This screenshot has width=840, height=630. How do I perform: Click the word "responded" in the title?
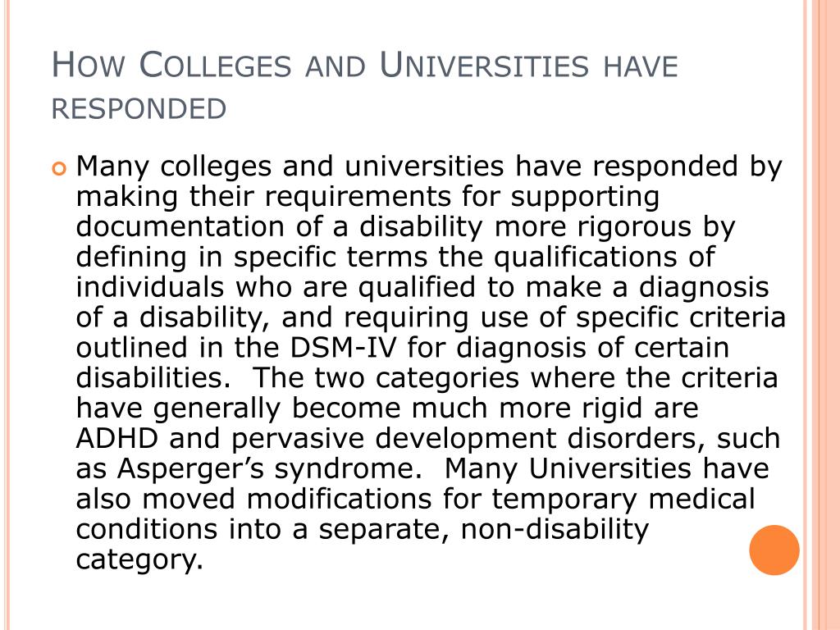click(x=139, y=109)
